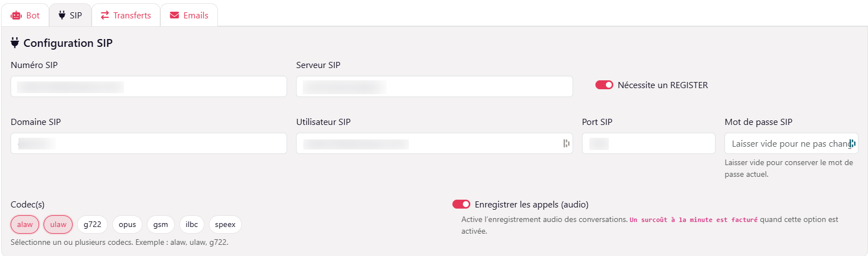Click the plug icon on SIP tab
The width and height of the screenshot is (868, 256).
point(62,16)
